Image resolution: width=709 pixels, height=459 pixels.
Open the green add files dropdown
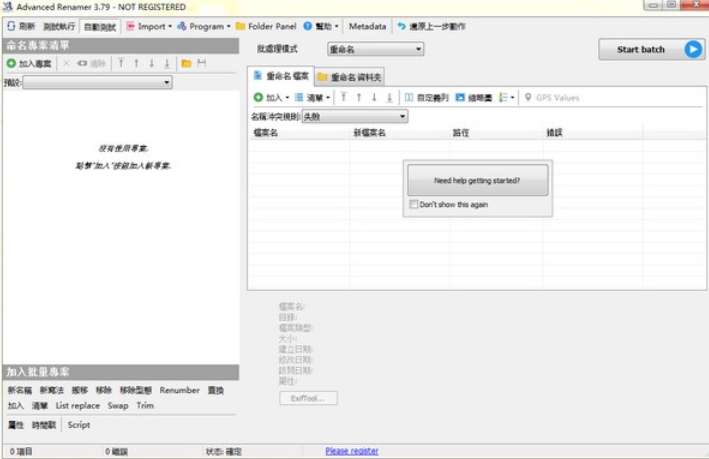tap(271, 97)
